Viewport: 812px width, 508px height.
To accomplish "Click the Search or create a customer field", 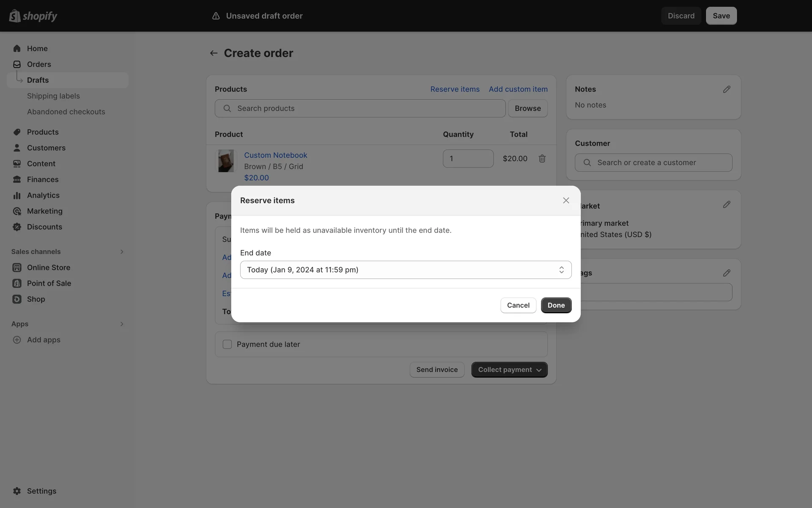I will [x=653, y=163].
